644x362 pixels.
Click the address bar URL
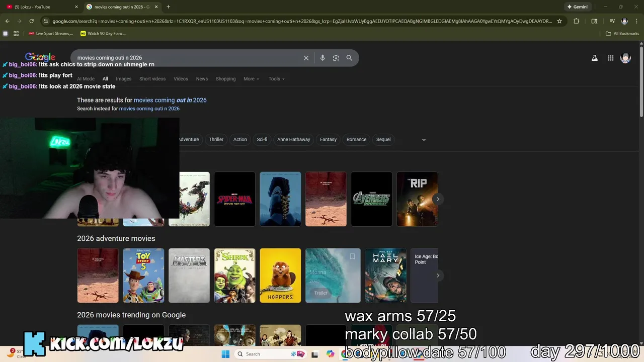click(302, 21)
